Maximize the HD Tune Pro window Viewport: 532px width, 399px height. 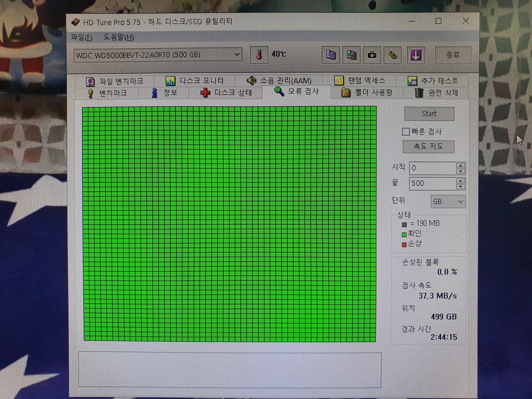tap(438, 21)
